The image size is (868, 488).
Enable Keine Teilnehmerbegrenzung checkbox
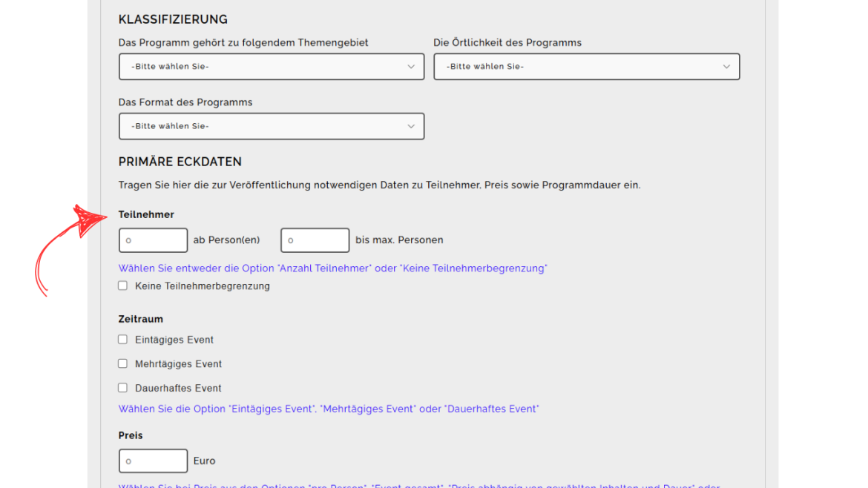[x=123, y=286]
